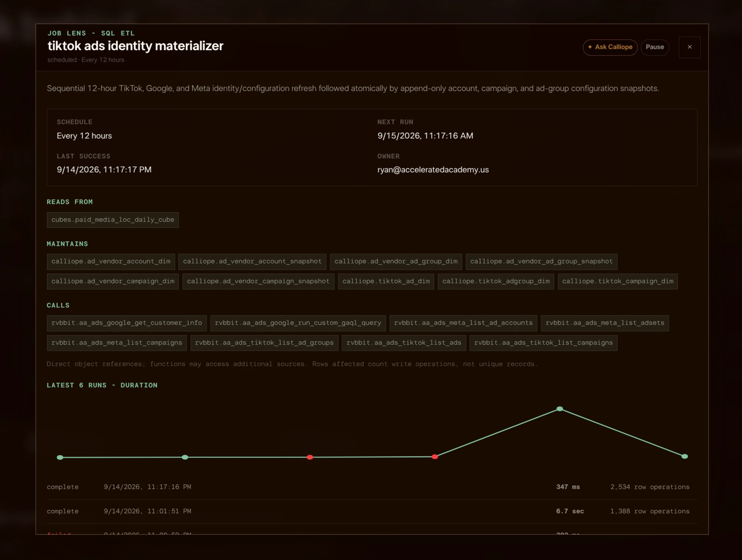Click the last green point on duration chart

point(685,456)
